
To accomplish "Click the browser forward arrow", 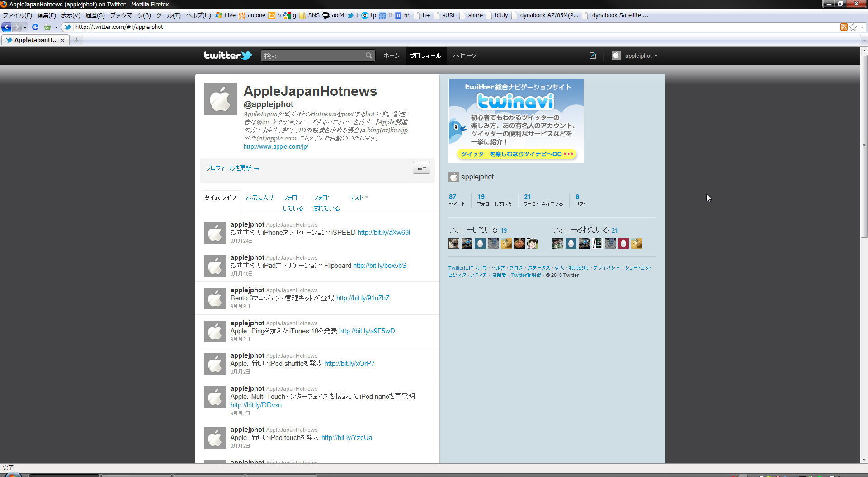I will click(x=17, y=27).
